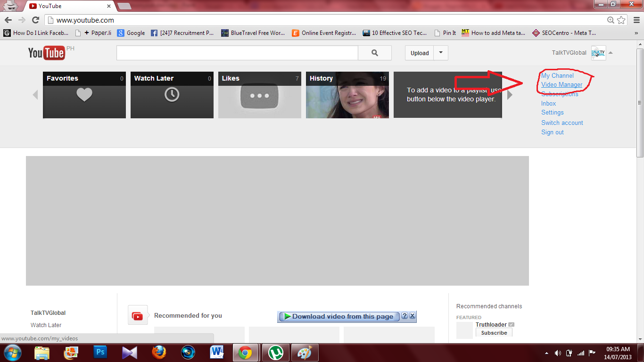Open Video Manager link
Image resolution: width=644 pixels, height=362 pixels.
pos(561,85)
